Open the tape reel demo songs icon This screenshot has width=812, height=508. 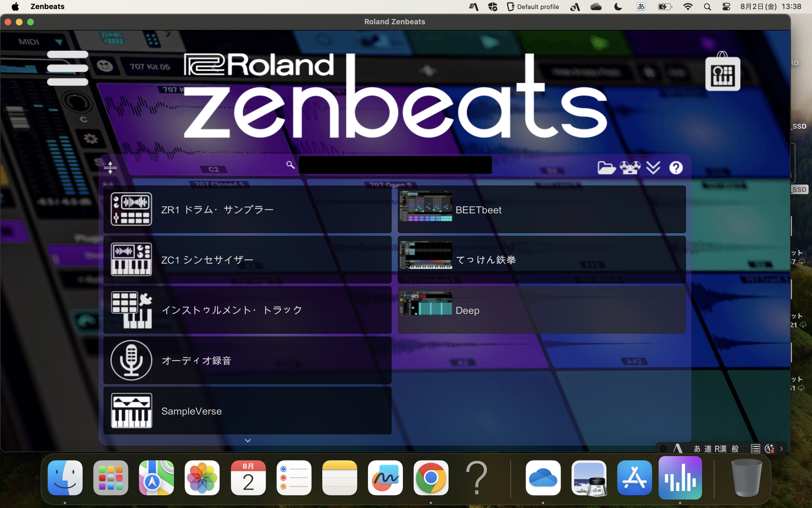630,167
